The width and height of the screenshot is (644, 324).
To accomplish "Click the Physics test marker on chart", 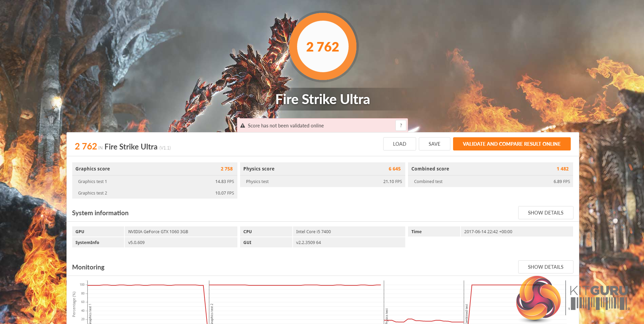I will [386, 316].
